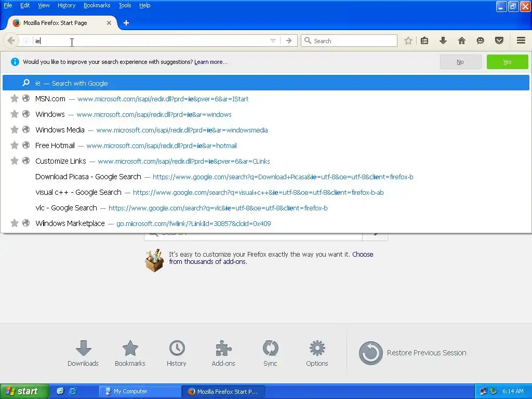Open Downloads from the start page

point(83,353)
